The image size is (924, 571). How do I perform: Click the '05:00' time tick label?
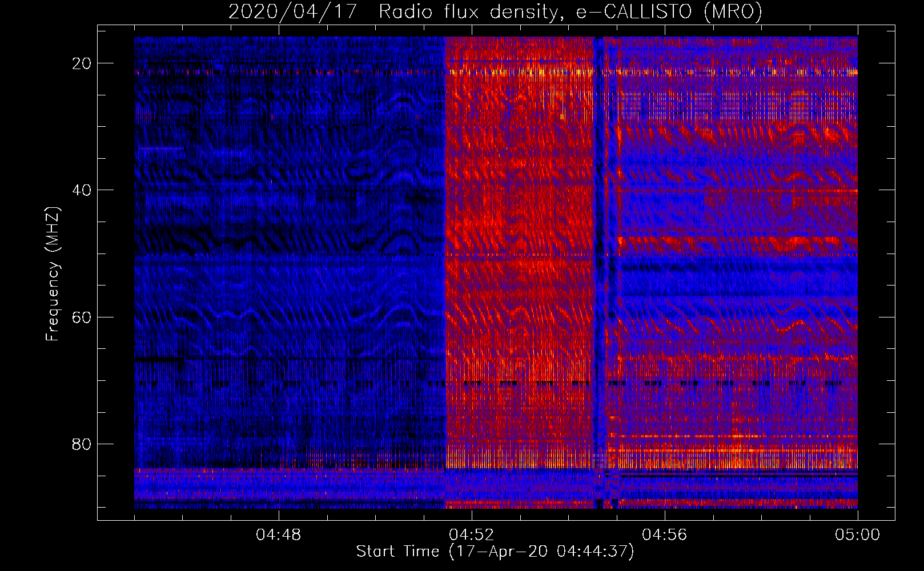coord(858,535)
